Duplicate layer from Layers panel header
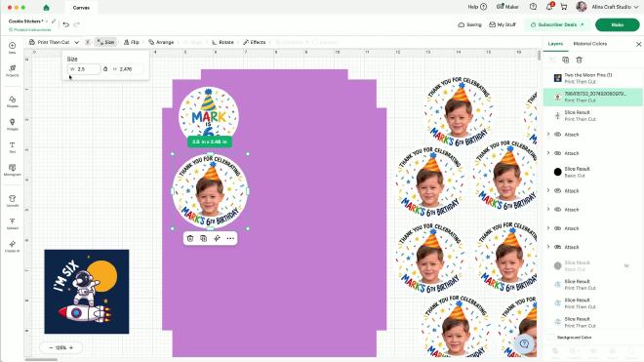 (566, 60)
